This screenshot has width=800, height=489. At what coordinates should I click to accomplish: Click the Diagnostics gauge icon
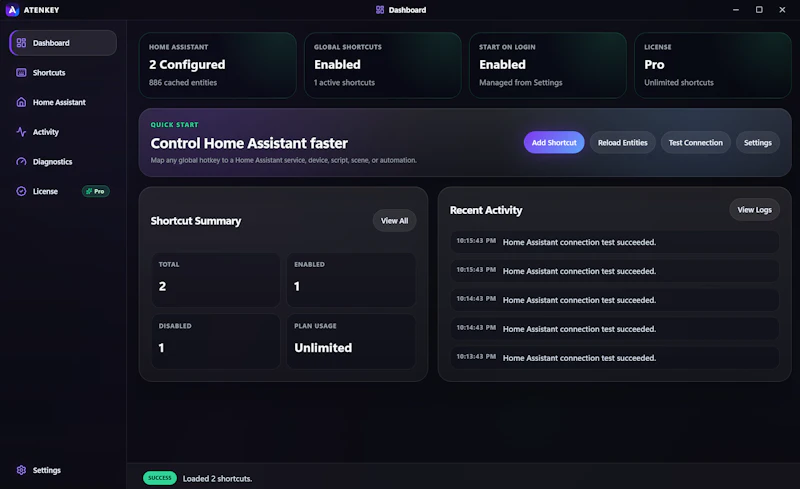coord(21,161)
